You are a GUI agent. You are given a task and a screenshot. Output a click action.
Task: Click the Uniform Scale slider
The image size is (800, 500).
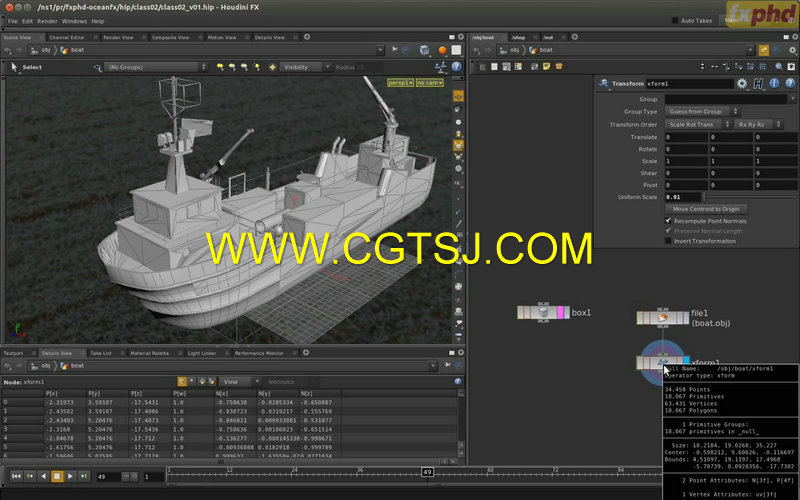[x=749, y=197]
